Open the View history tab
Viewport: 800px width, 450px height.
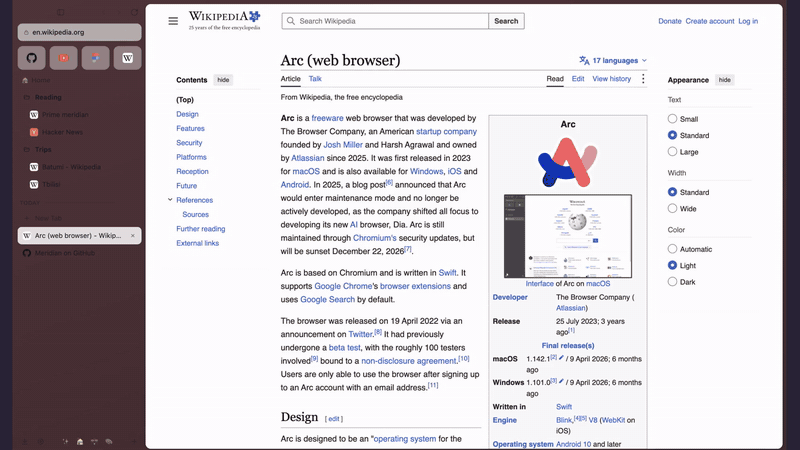click(611, 79)
